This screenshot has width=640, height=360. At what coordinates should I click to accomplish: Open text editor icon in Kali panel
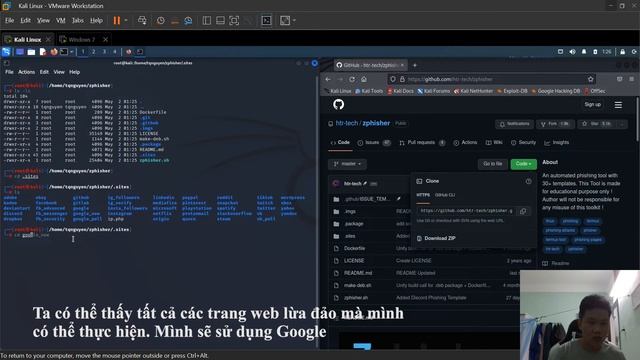click(x=42, y=52)
